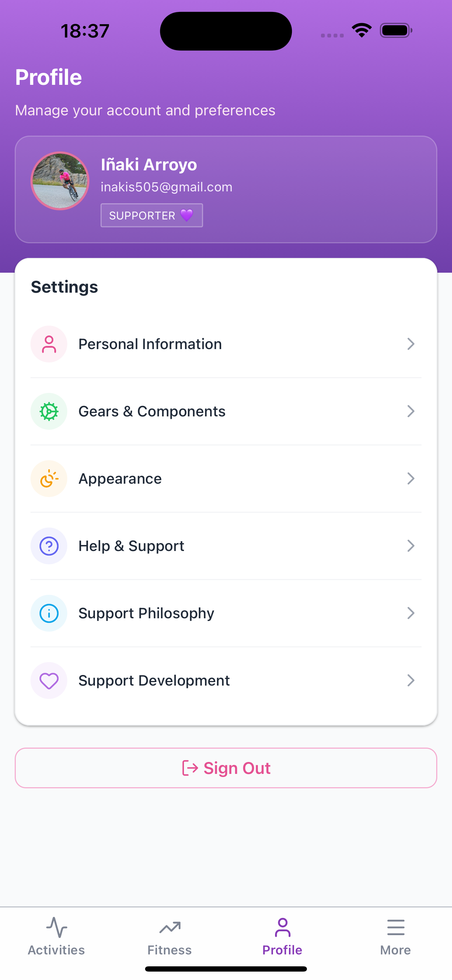This screenshot has width=452, height=980.
Task: Open Support Development chevron arrow
Action: 411,681
